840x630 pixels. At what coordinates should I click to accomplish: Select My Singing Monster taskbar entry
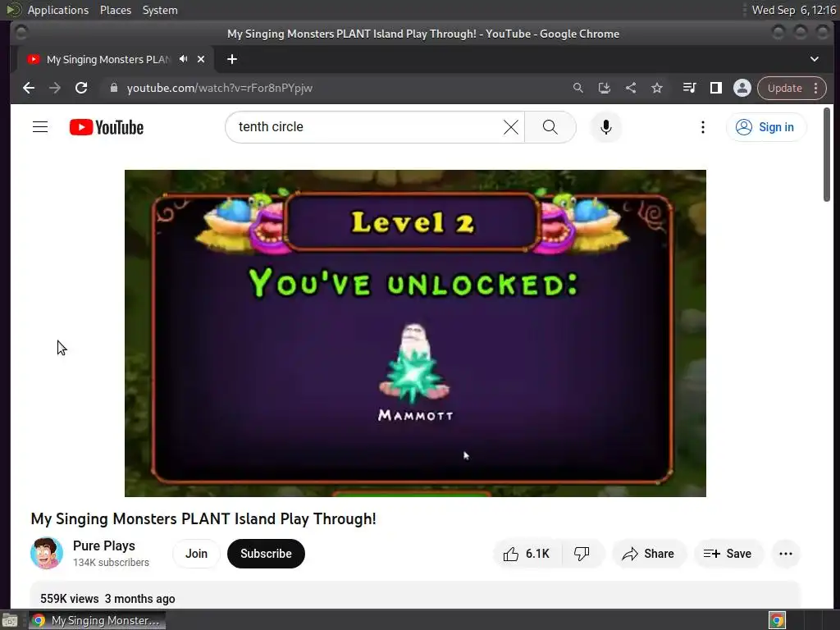(x=98, y=620)
